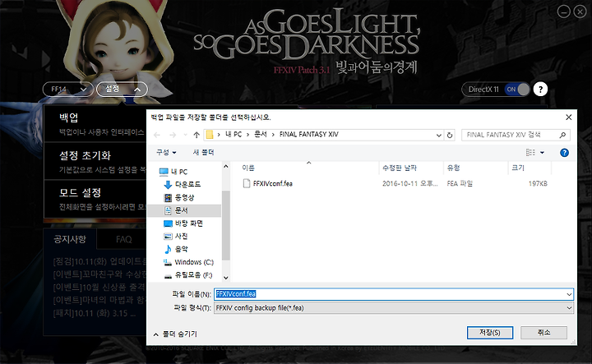
Task: Open 다운로드 folder in navigation pane
Action: point(183,184)
